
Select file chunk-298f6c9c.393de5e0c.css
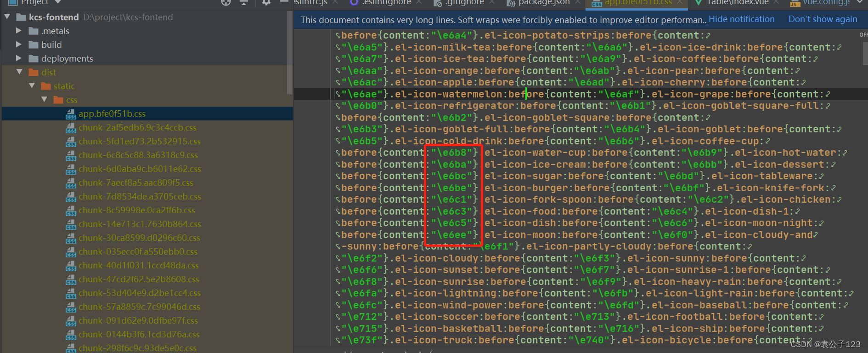(137, 348)
